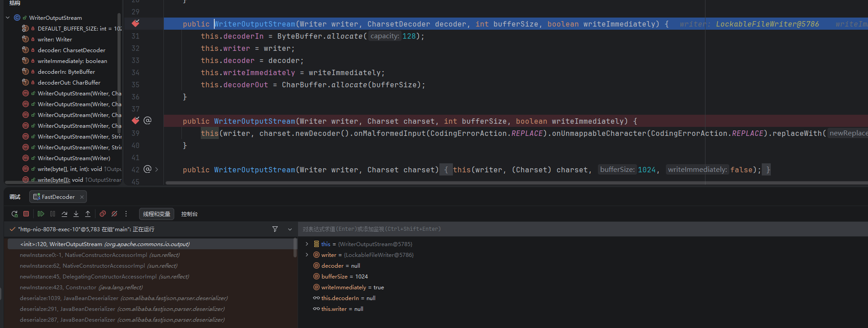Click the Rerun debug session icon
Viewport: 868px width, 328px height.
14,214
